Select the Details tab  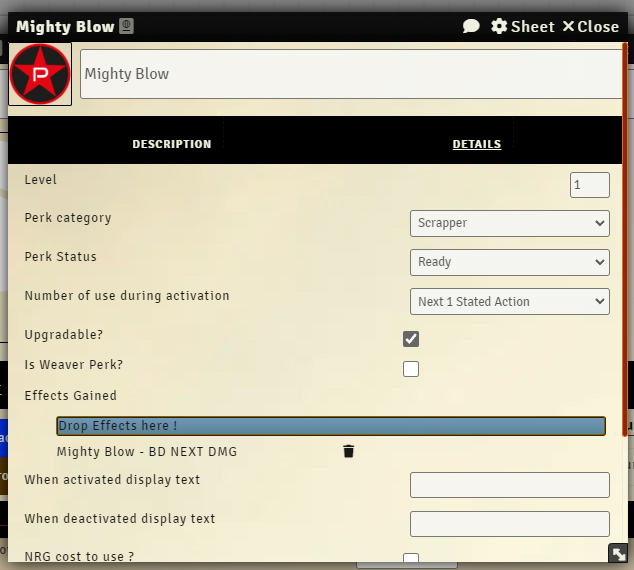tap(476, 144)
